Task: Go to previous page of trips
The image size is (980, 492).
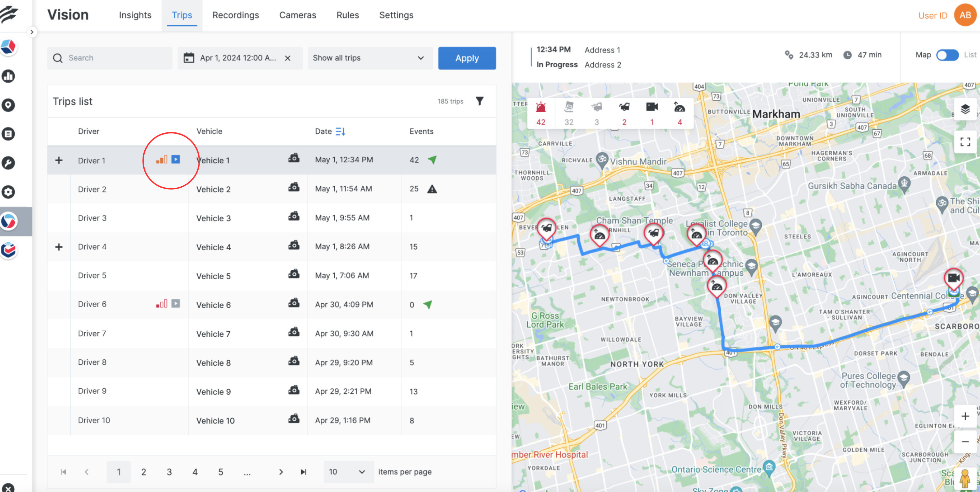Action: coord(87,472)
